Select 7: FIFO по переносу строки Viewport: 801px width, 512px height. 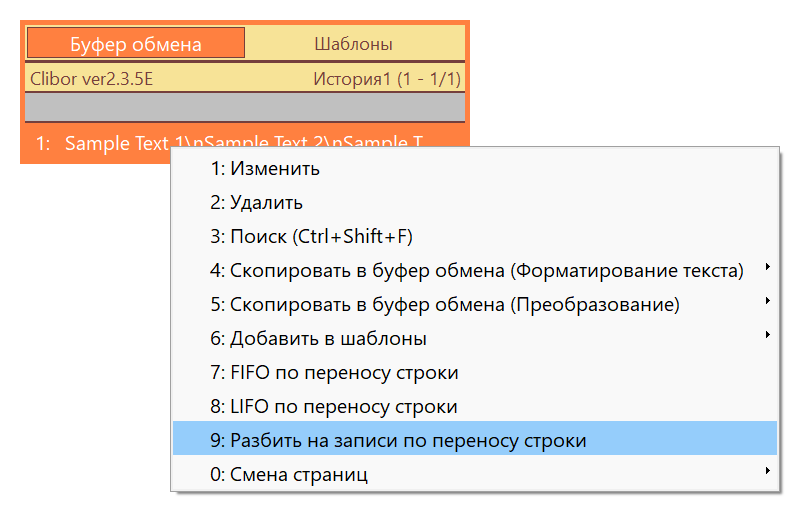click(x=475, y=372)
